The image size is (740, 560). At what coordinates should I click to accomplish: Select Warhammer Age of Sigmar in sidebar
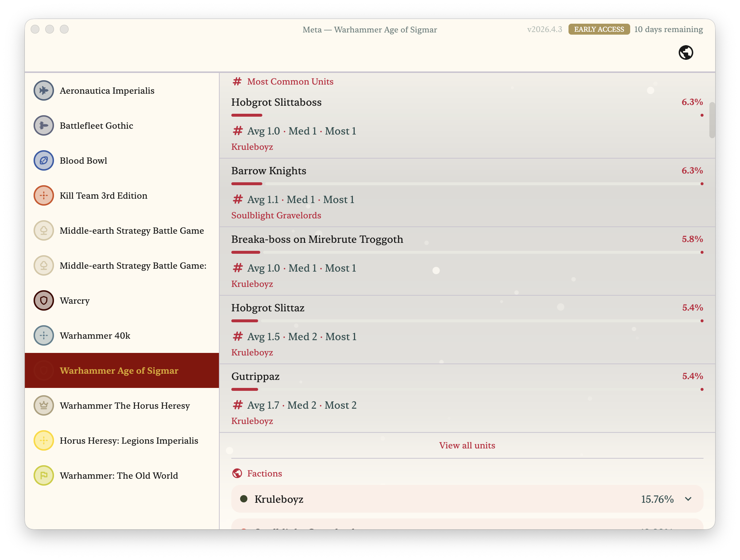[x=119, y=371]
